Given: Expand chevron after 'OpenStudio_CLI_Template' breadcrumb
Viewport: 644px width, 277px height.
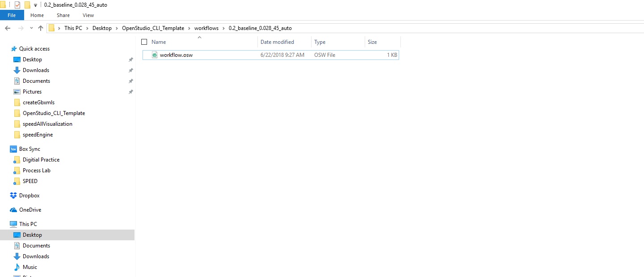Looking at the screenshot, I should [189, 28].
